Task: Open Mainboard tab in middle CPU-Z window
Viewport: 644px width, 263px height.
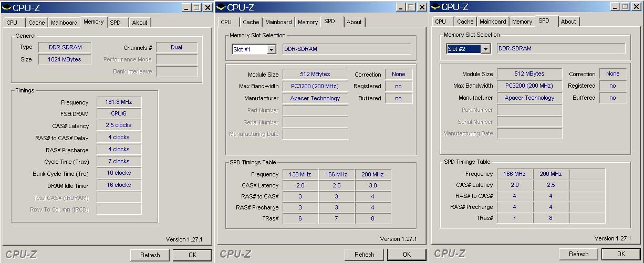Action: pos(278,22)
